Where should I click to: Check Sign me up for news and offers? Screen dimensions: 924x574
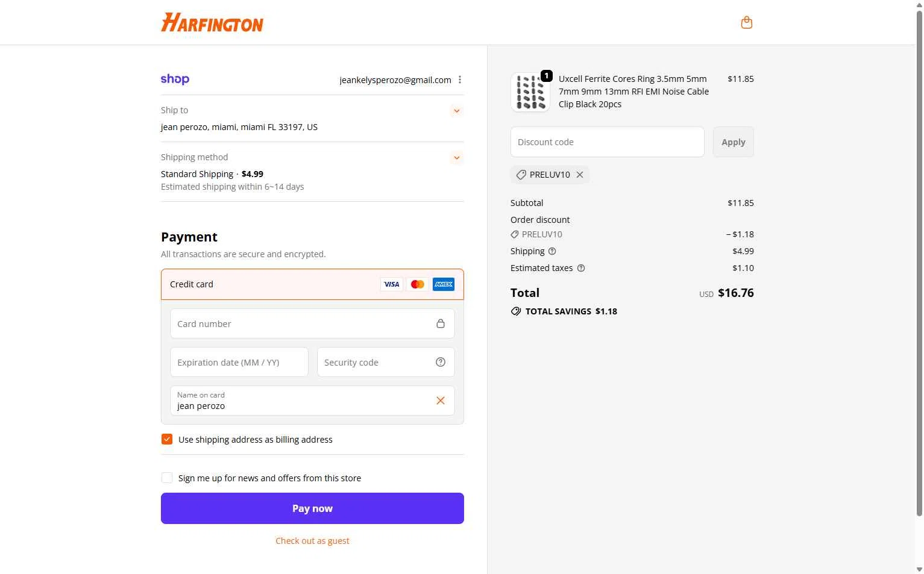(167, 478)
